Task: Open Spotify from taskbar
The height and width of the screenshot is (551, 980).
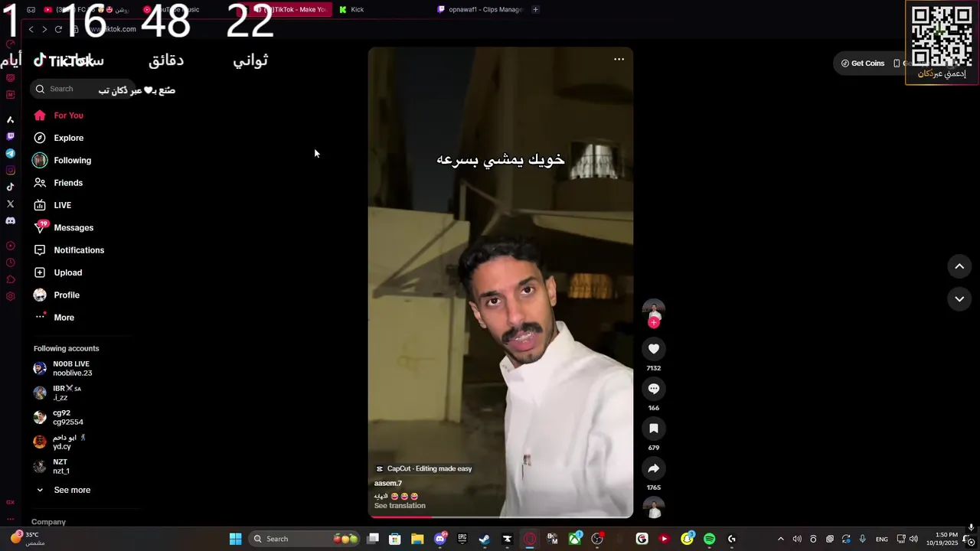Action: point(709,539)
